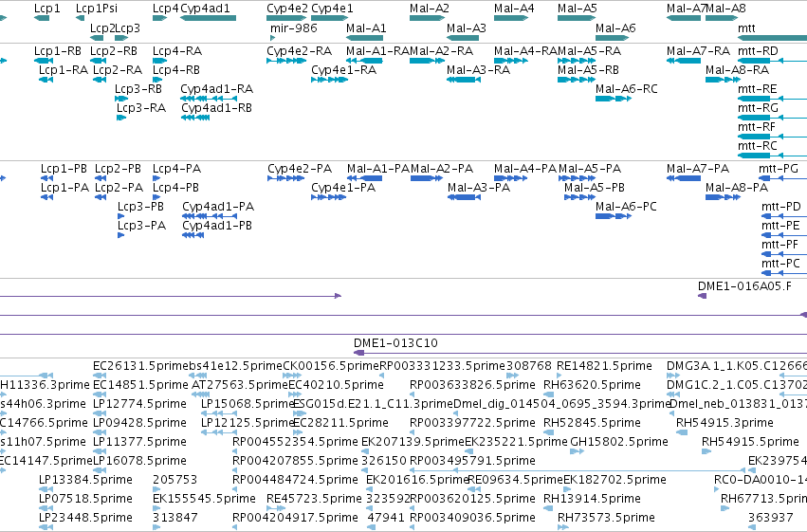Viewport: 807px width, 532px height.
Task: Click the Cyp4e2-PA protein glyph
Action: 285,178
